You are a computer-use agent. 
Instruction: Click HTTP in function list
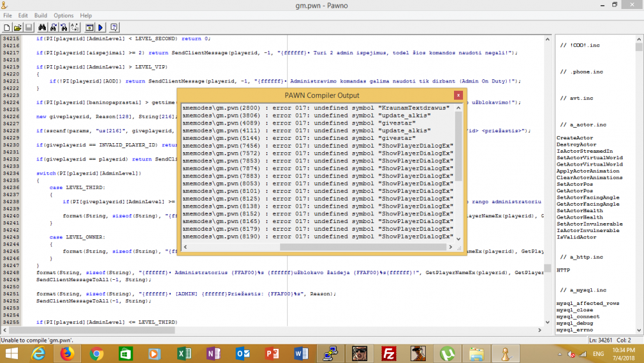click(x=563, y=270)
